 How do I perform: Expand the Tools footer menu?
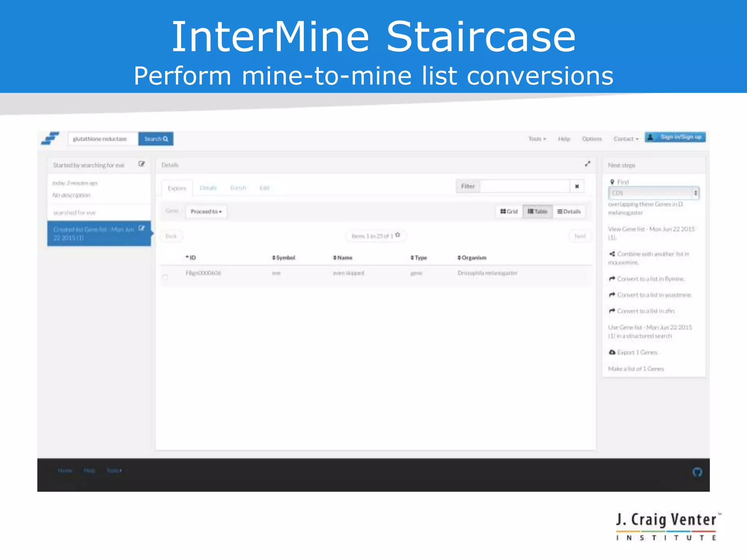114,471
